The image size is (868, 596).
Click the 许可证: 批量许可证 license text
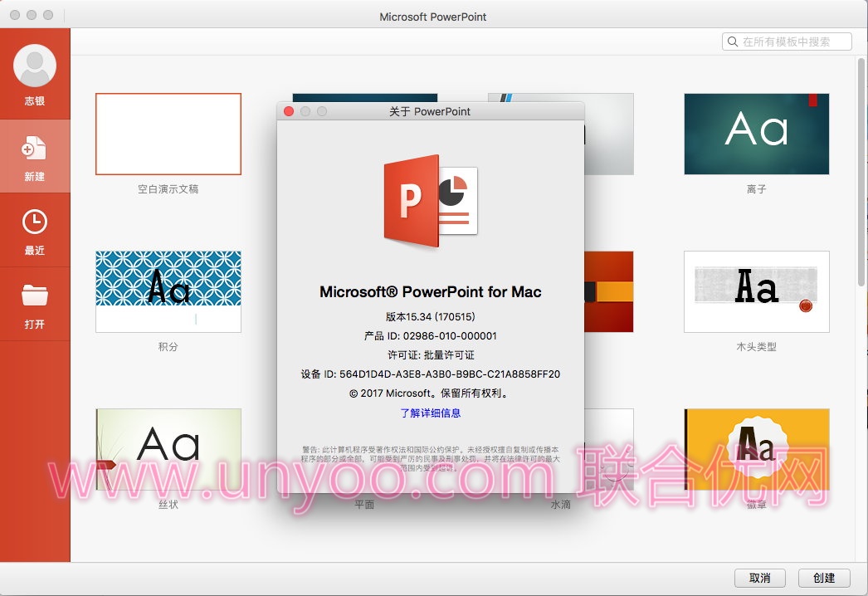click(430, 355)
